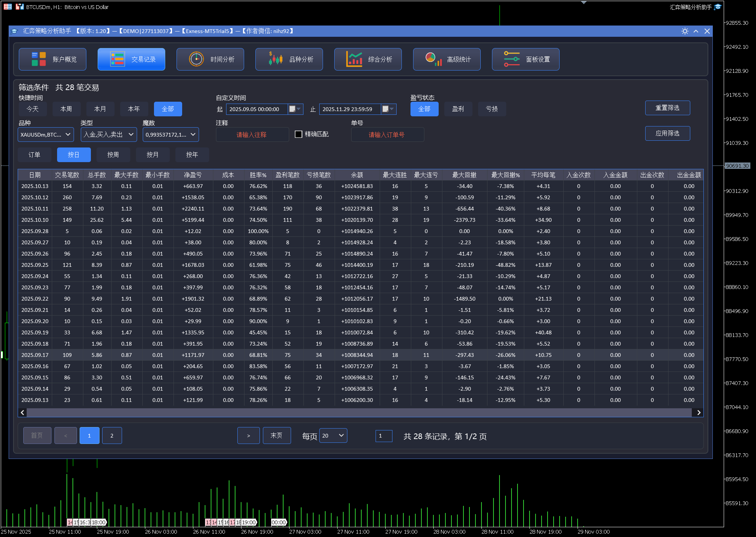Click the panel settings sliders icon
The image size is (756, 537).
point(512,59)
